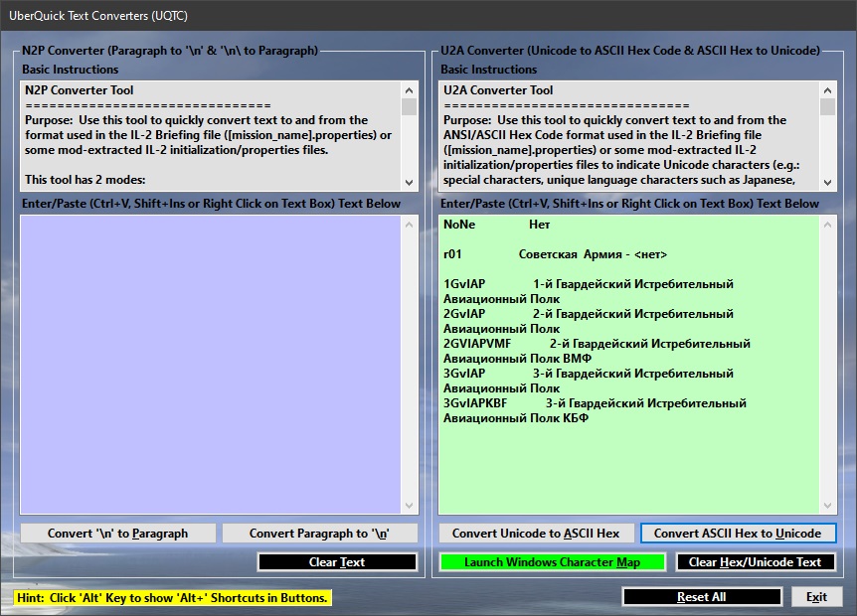Click the 'r01' line in green box
The height and width of the screenshot is (616, 857).
pyautogui.click(x=452, y=254)
